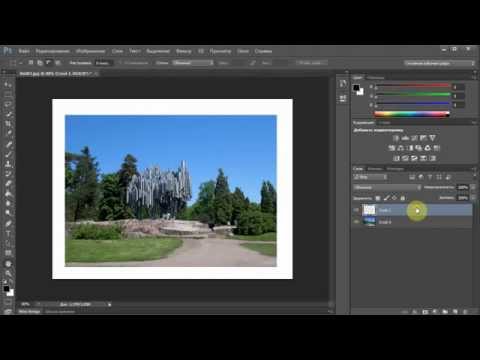
Task: Add a Levels adjustment layer
Action: [x=405, y=138]
